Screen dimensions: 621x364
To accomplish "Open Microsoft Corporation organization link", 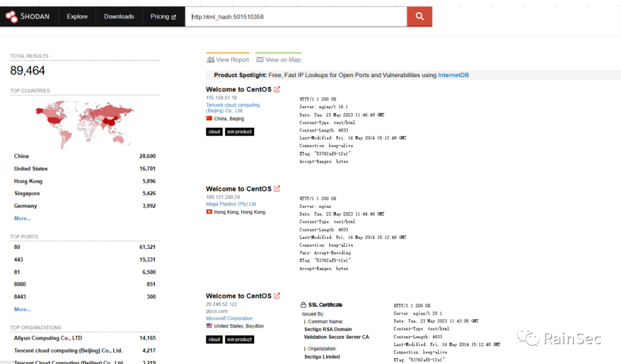I will 229,319.
